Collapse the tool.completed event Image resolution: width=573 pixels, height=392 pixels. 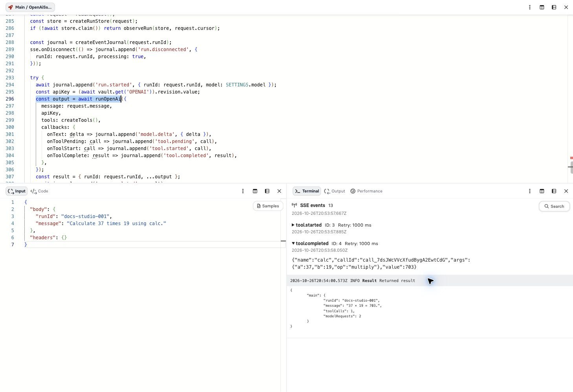(293, 244)
